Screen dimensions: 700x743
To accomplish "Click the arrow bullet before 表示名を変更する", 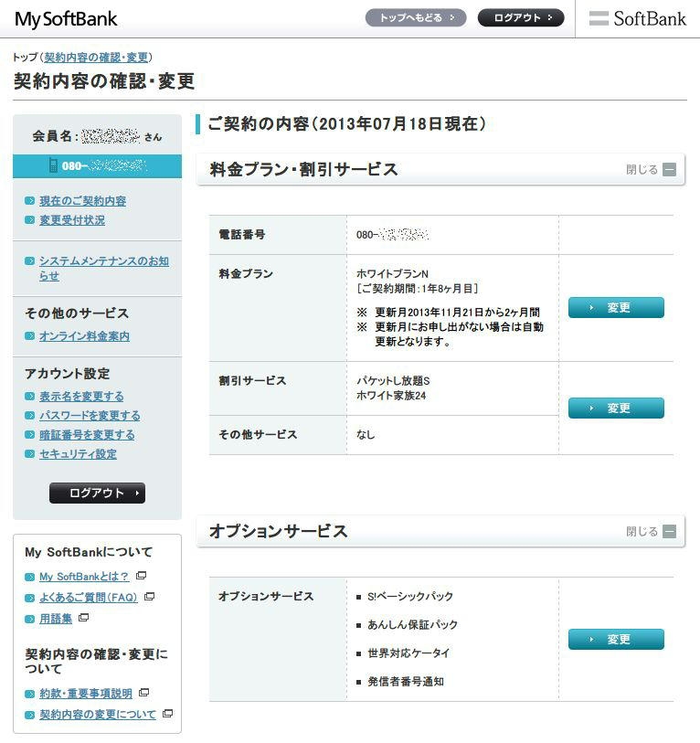I will [29, 396].
